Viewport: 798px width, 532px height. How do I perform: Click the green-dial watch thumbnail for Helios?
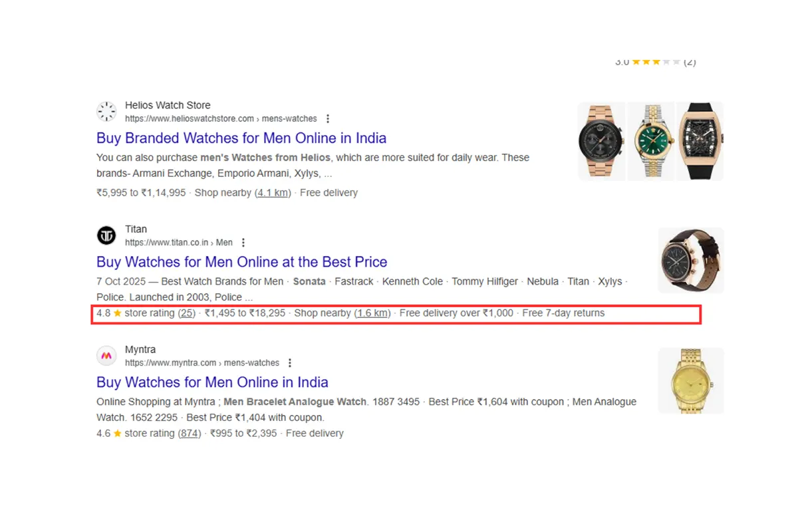pos(650,140)
